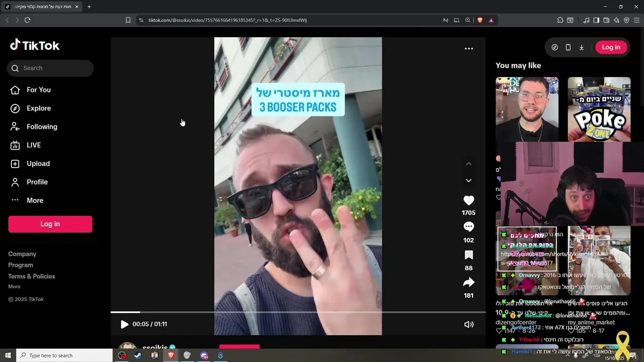Viewport: 644px width, 362px height.
Task: Open first You may like thumbnail
Action: click(527, 110)
